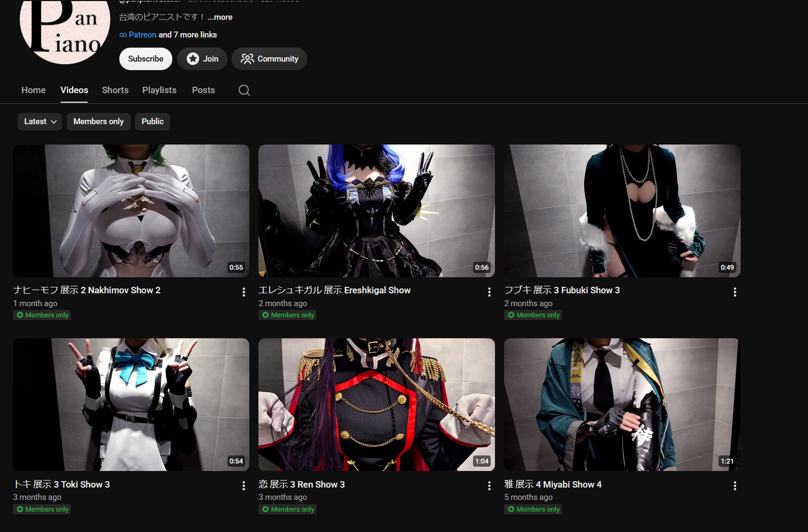
Task: Click Members only badge under Miyabi Show 4
Action: [x=533, y=510]
